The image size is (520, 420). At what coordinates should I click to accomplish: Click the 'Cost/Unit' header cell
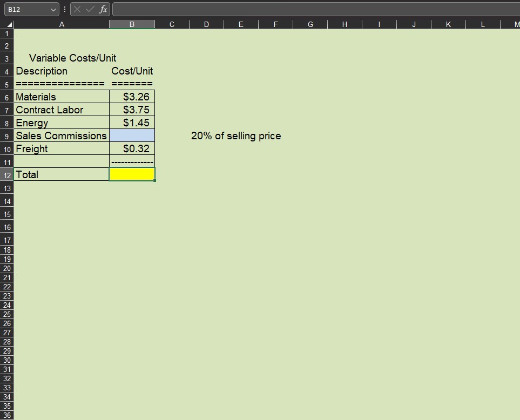click(x=132, y=71)
